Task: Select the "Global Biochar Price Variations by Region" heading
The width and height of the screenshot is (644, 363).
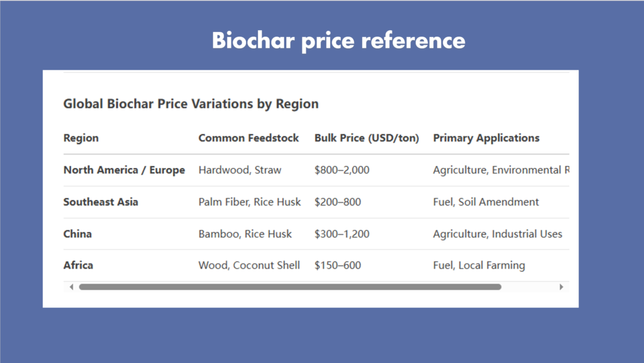Action: (x=191, y=104)
